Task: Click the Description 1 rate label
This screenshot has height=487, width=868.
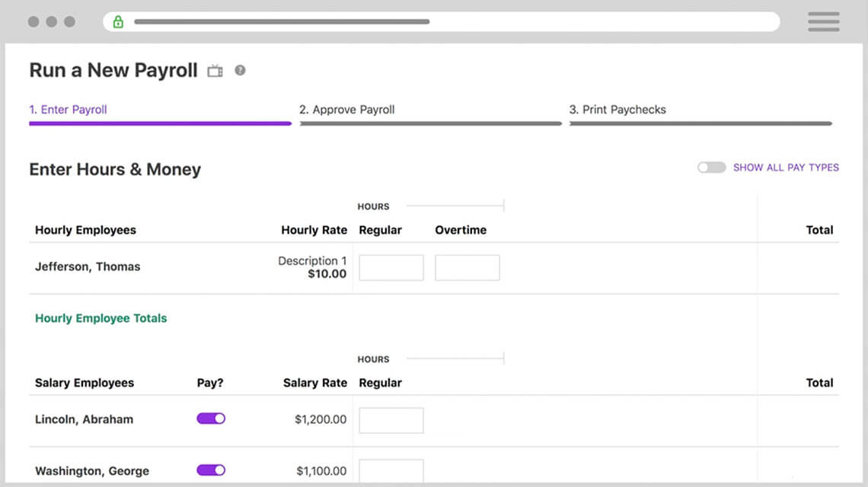Action: [x=312, y=260]
